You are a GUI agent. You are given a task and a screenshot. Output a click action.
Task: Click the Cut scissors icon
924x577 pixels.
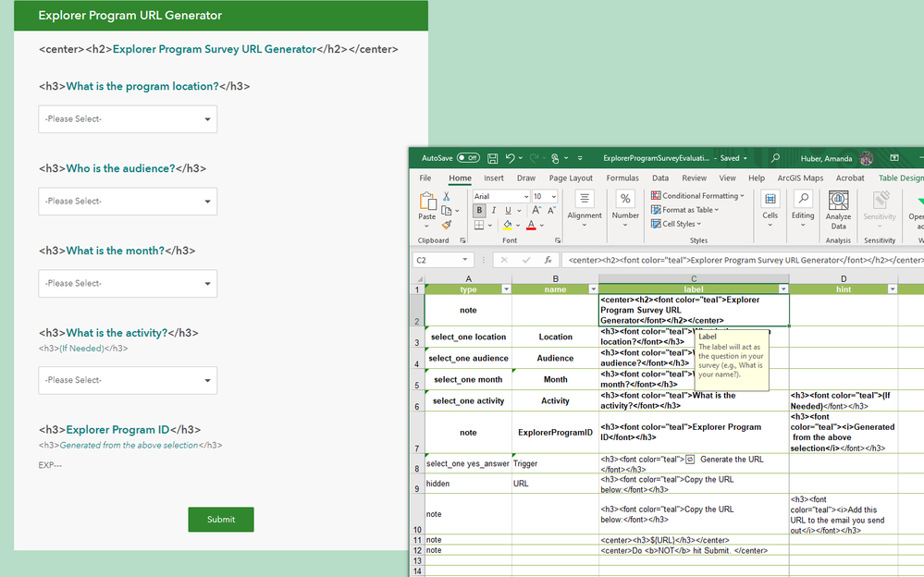[446, 196]
